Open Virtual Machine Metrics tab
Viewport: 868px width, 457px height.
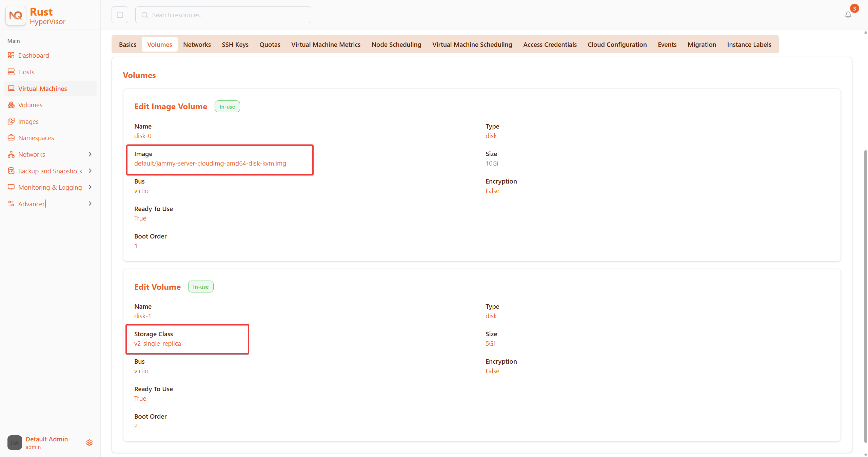tap(326, 44)
